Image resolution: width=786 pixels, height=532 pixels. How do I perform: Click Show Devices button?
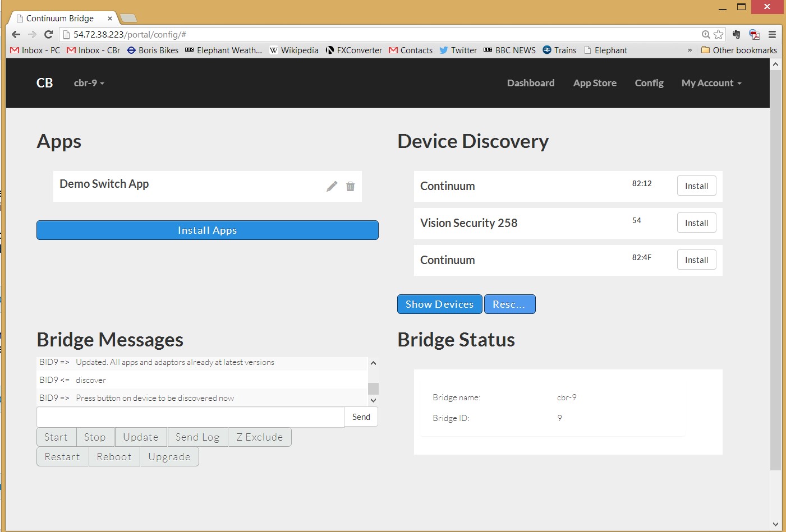click(x=439, y=304)
